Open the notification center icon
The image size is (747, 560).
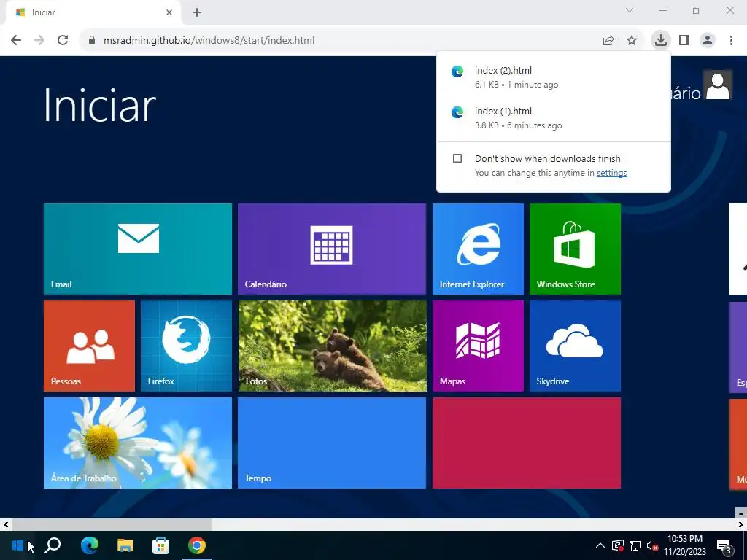click(724, 546)
